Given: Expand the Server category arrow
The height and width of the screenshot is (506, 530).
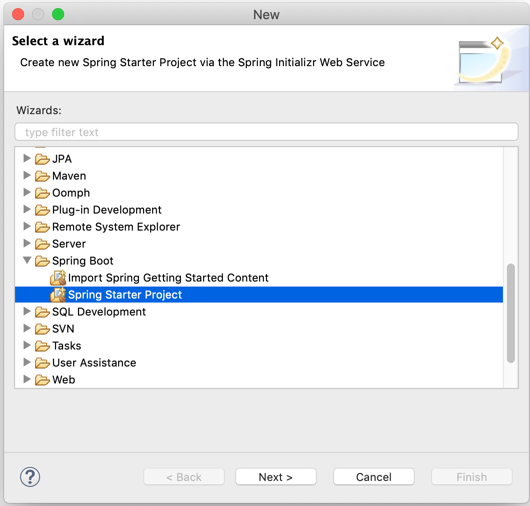Looking at the screenshot, I should [27, 243].
